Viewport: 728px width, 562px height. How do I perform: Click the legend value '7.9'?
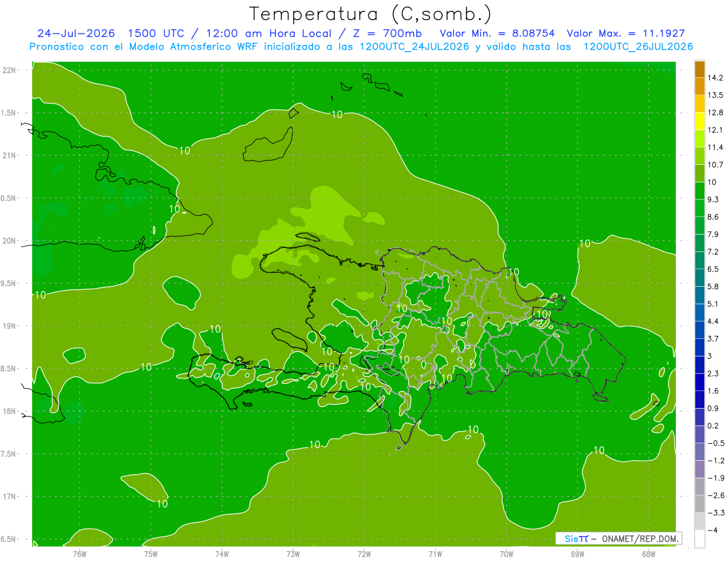point(713,235)
